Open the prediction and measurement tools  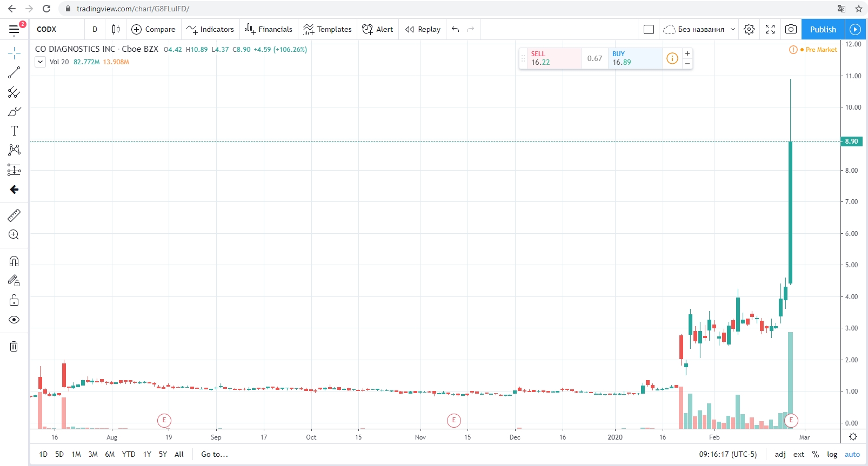point(14,170)
